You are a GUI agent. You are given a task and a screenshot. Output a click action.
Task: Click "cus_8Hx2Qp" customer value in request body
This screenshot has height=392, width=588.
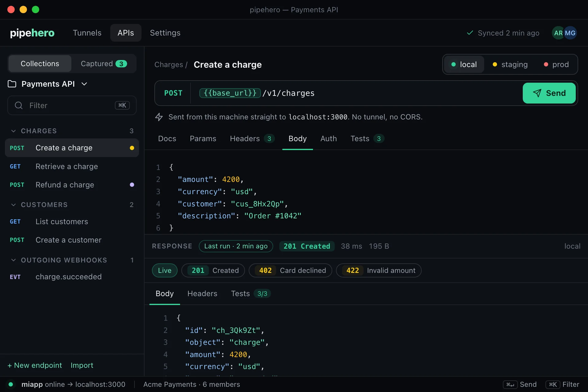pyautogui.click(x=257, y=204)
